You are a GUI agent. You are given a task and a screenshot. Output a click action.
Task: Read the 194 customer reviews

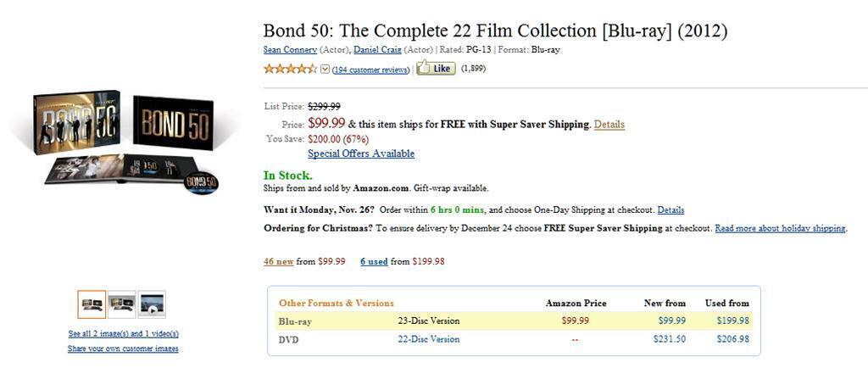coord(370,70)
